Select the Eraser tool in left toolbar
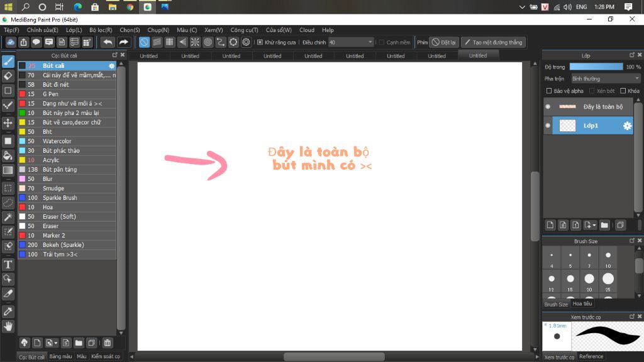The width and height of the screenshot is (644, 362). click(x=8, y=76)
